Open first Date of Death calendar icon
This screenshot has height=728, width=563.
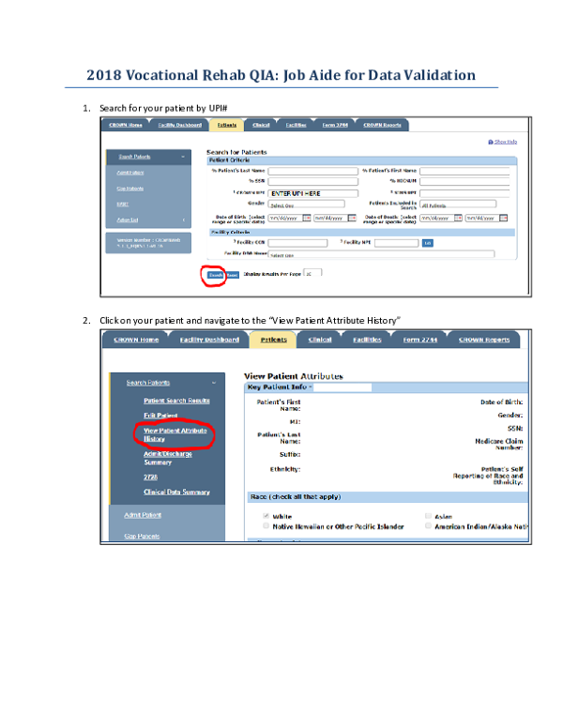[x=458, y=218]
